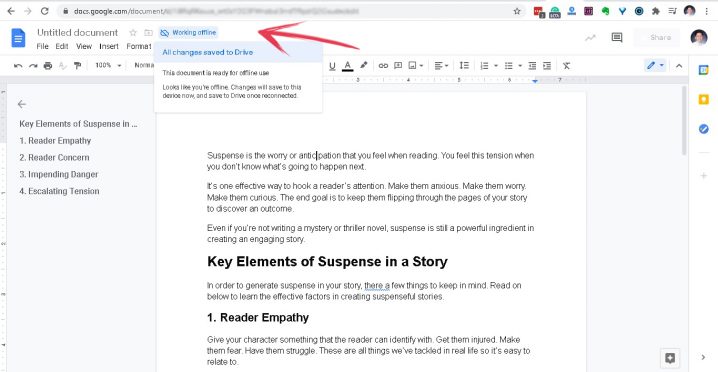Viewport: 718px width, 372px height.
Task: Select the Paint format roller tool
Action: (x=77, y=66)
